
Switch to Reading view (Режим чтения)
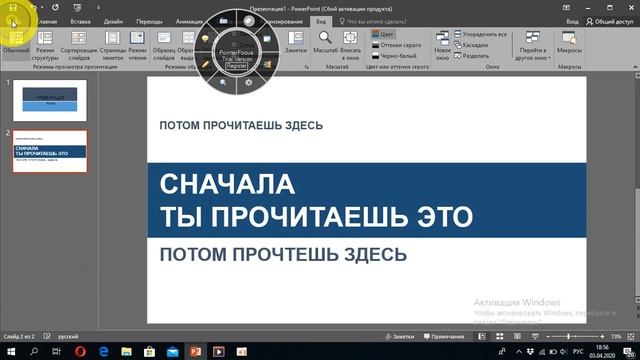point(137,46)
